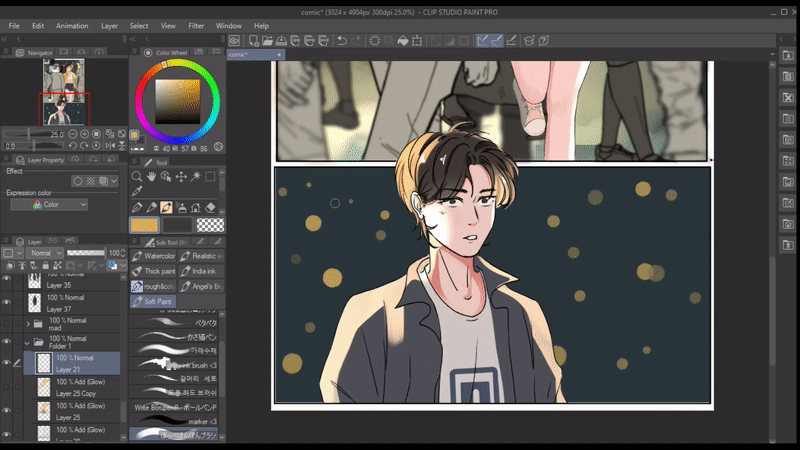Viewport: 800px width, 450px height.
Task: Toggle Snap to special ruler in toolbar
Action: click(x=496, y=41)
